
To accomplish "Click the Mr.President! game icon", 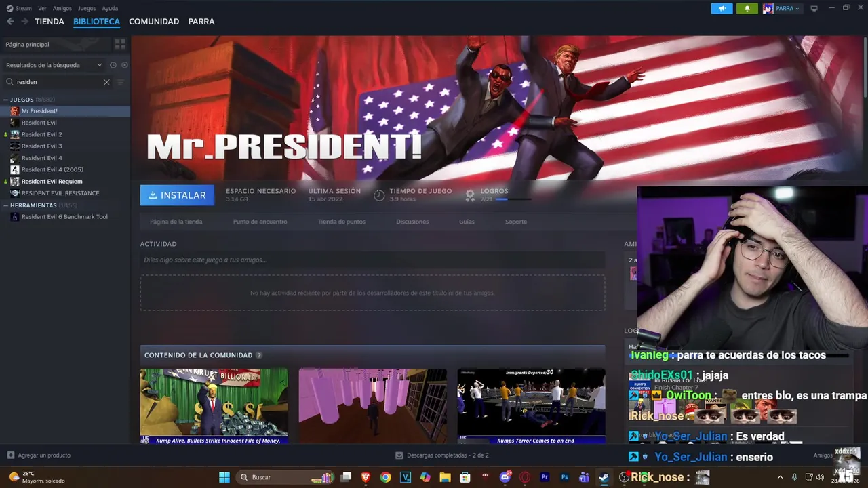I will [x=15, y=110].
